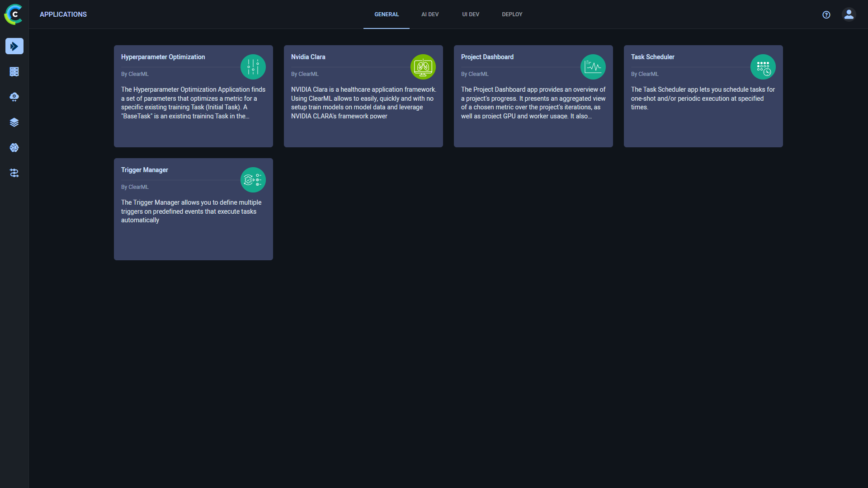Open the help menu via question mark icon
The width and height of the screenshot is (868, 488).
tap(826, 15)
